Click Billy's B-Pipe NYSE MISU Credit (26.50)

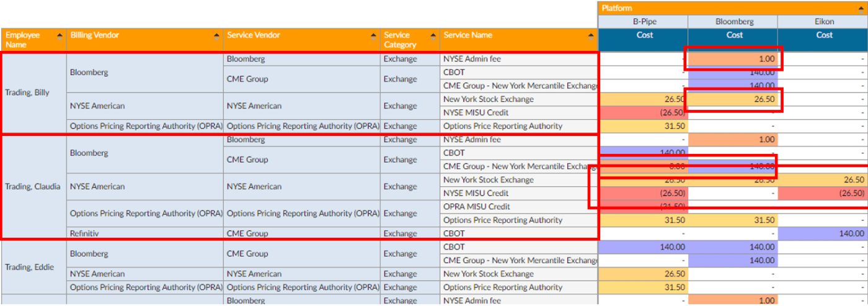pyautogui.click(x=643, y=112)
